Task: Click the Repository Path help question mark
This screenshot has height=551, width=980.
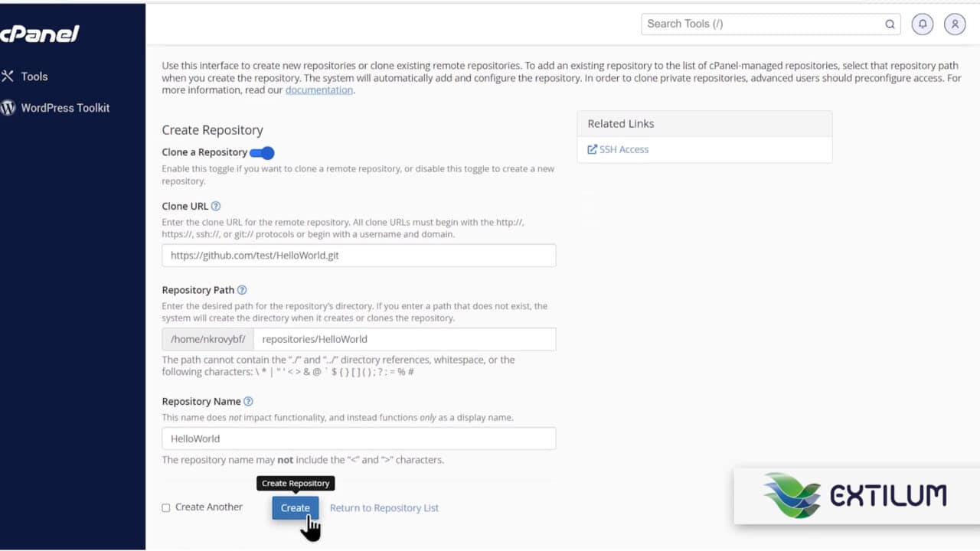Action: 242,289
